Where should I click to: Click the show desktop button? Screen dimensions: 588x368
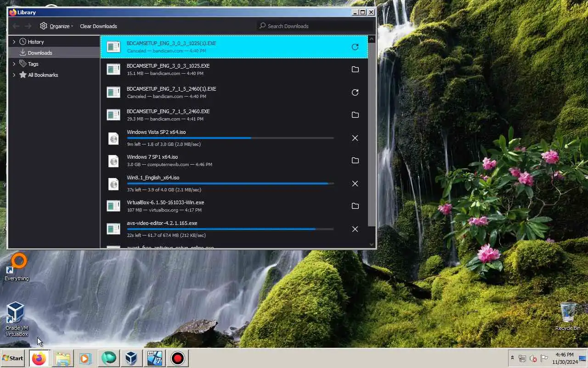[x=583, y=358]
